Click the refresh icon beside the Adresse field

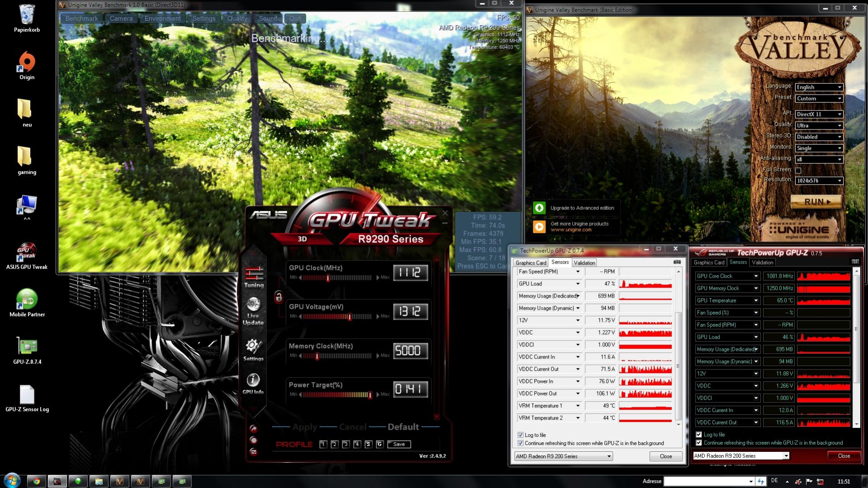(761, 481)
